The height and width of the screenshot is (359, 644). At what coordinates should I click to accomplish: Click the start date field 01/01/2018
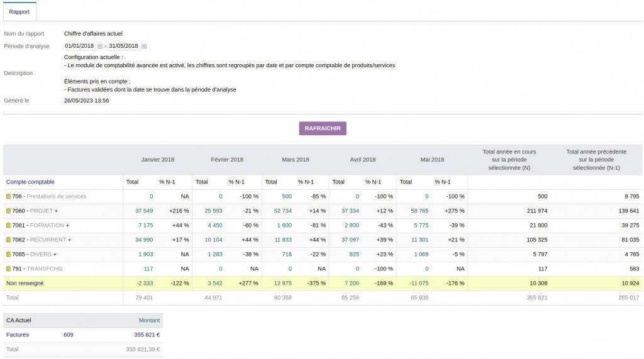79,46
